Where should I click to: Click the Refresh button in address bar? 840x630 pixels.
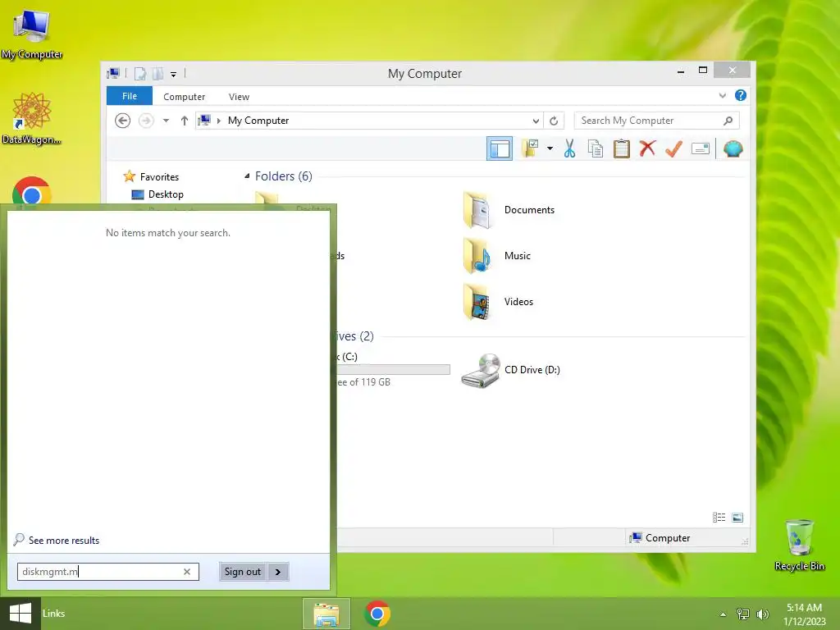(554, 121)
